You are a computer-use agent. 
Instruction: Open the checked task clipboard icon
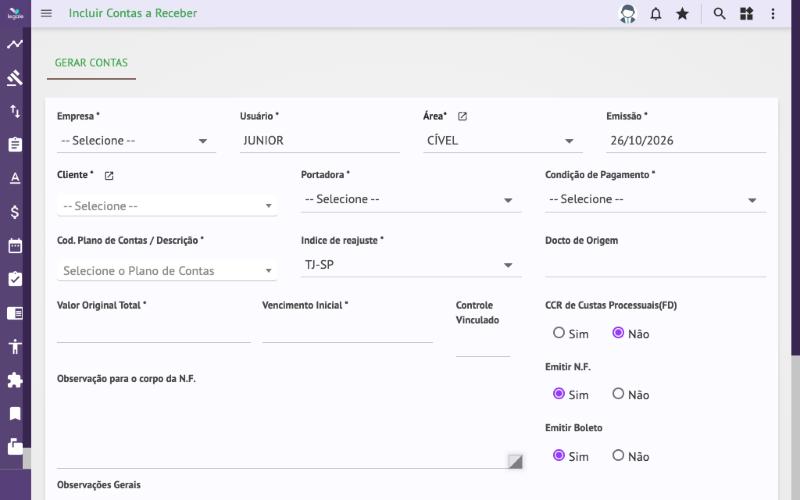click(x=15, y=279)
